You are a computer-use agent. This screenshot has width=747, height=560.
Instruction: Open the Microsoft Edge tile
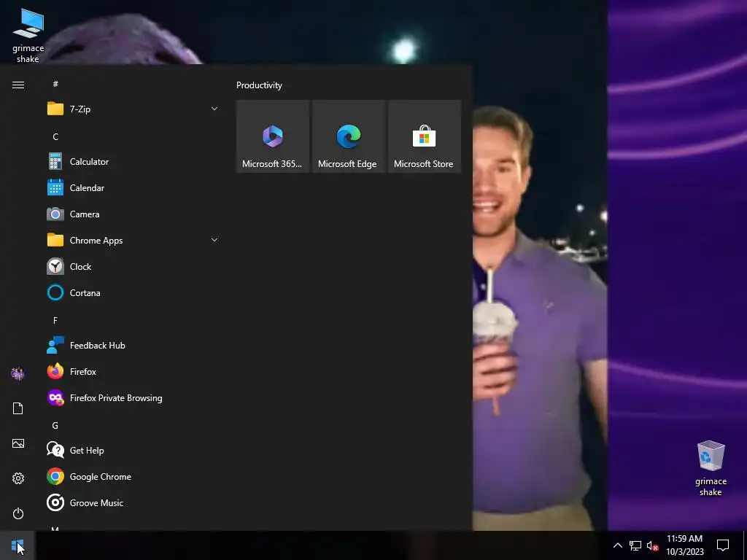[x=348, y=136]
